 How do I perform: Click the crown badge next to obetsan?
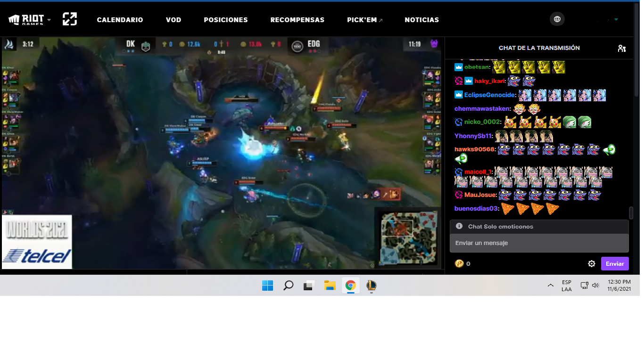point(459,67)
